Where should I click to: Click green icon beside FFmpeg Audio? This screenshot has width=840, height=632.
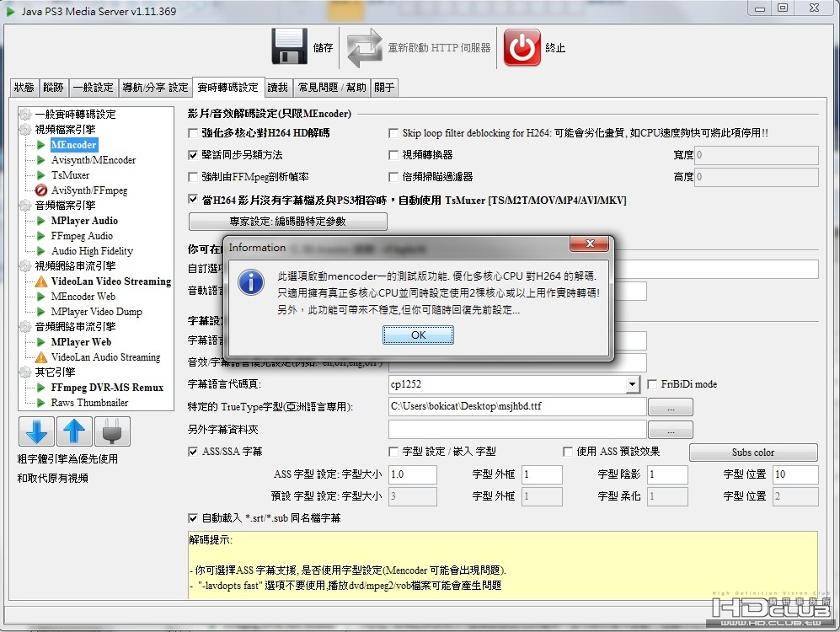point(40,236)
